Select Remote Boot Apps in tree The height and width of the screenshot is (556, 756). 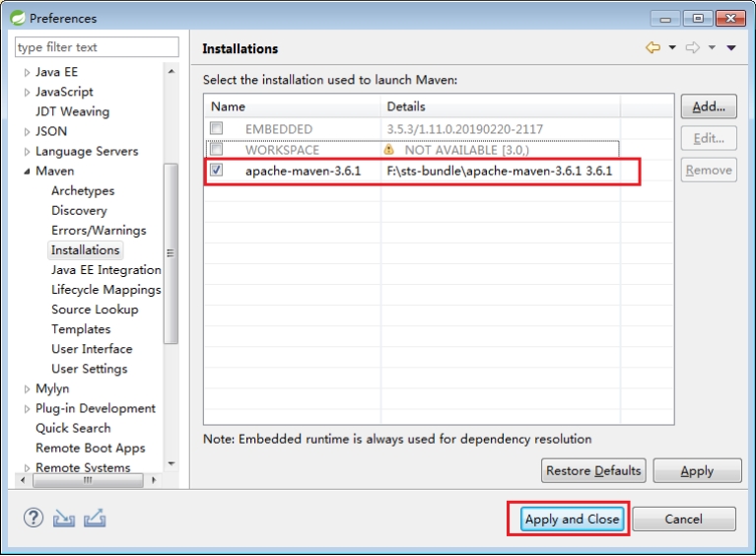click(x=91, y=448)
